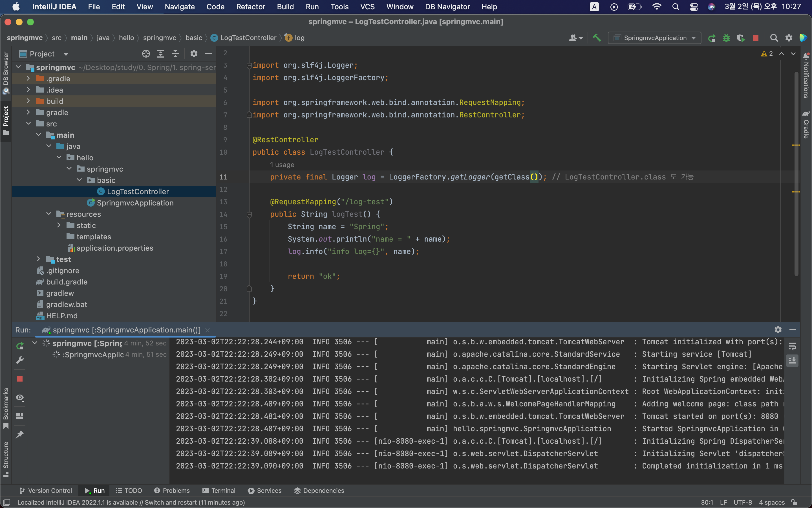Minimize the Run tool window

(793, 330)
